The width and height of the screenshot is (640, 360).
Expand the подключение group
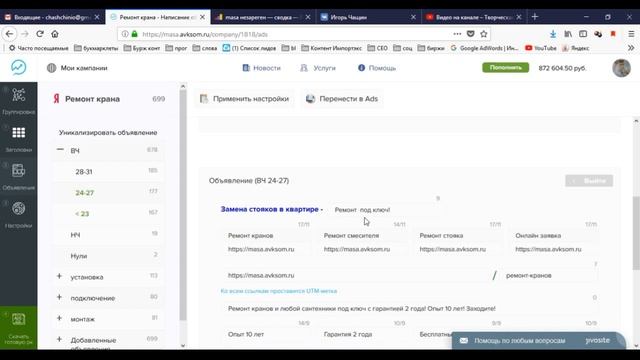60,297
